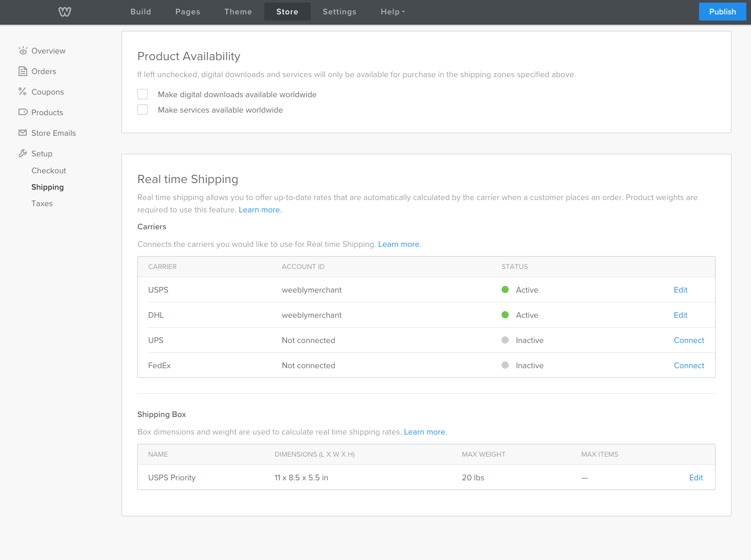Open Overview in the sidebar
The width and height of the screenshot is (751, 560).
[x=48, y=50]
